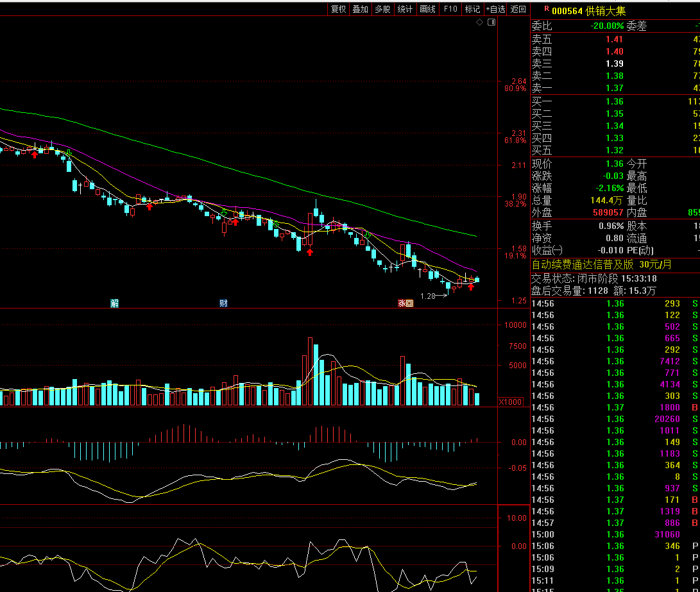Image resolution: width=700 pixels, height=592 pixels.
Task: Select the 15:00 trade row with 31060
Action: 615,534
